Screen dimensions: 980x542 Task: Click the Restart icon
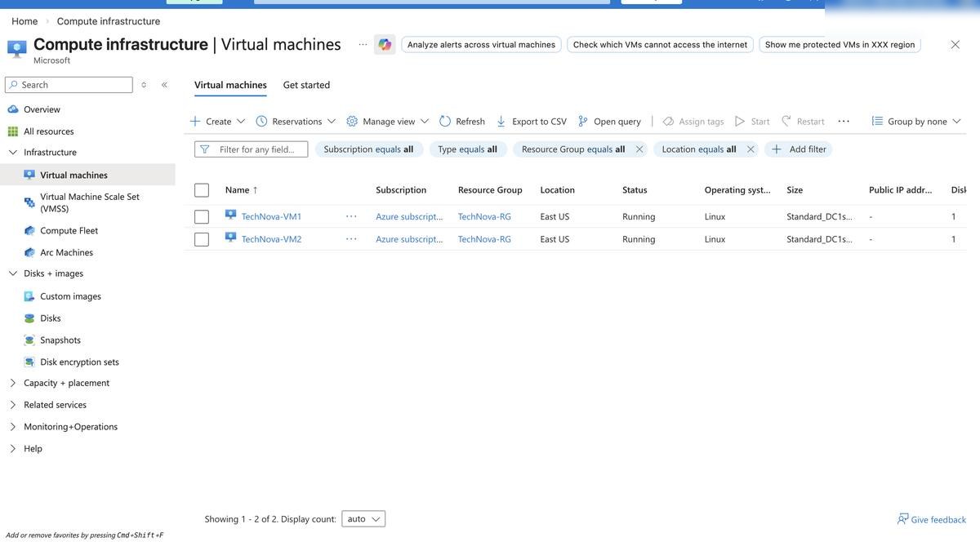[x=786, y=121]
